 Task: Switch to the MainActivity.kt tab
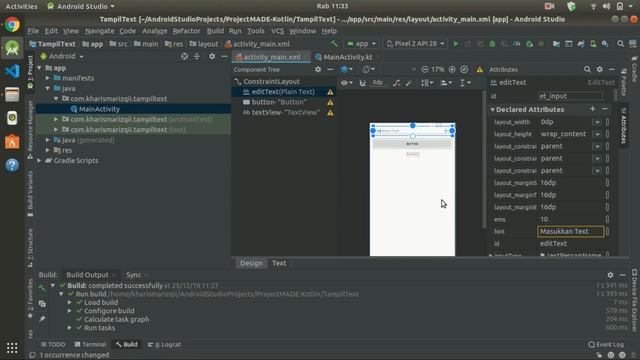coord(347,57)
